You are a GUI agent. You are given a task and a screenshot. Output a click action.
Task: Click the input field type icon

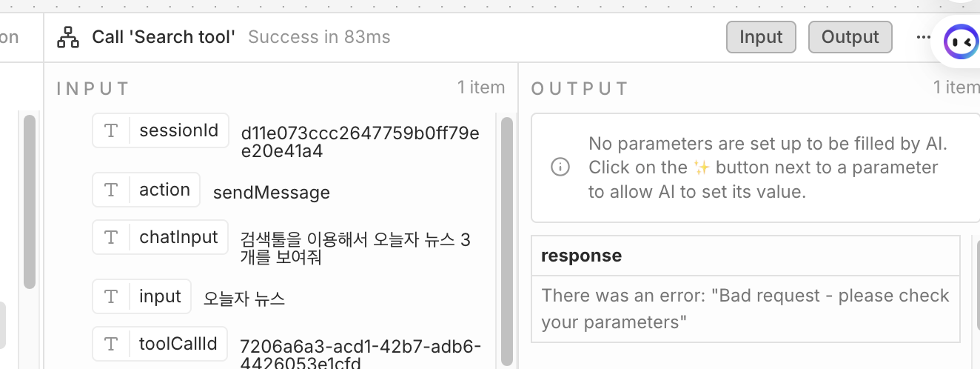[x=112, y=296]
